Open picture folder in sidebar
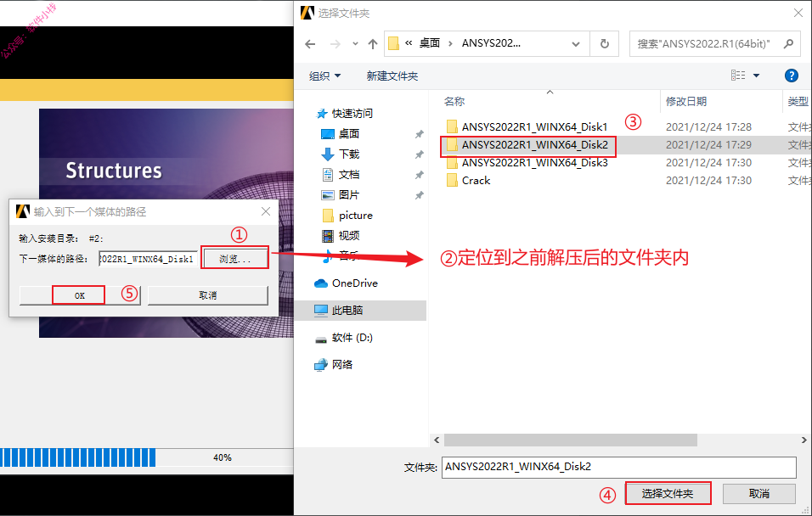 click(355, 216)
